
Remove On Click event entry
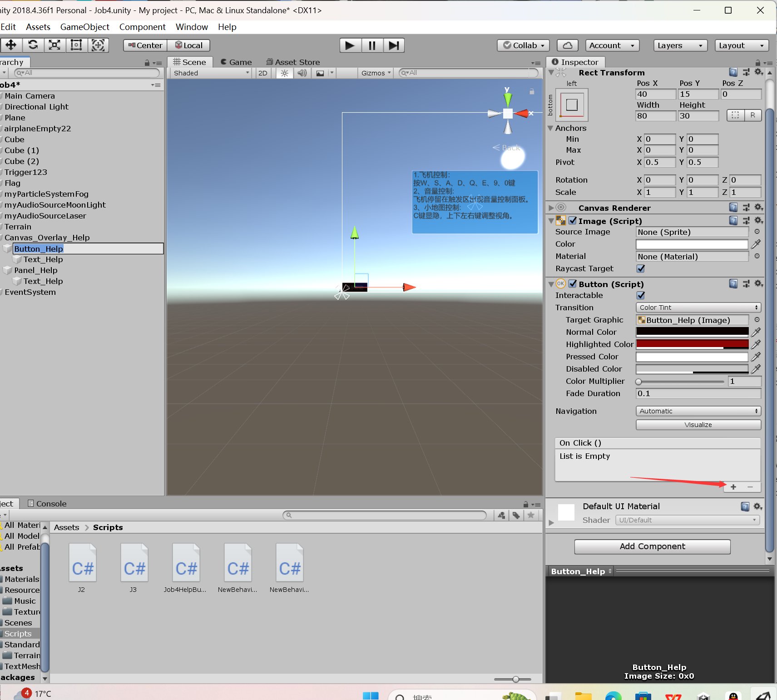750,487
